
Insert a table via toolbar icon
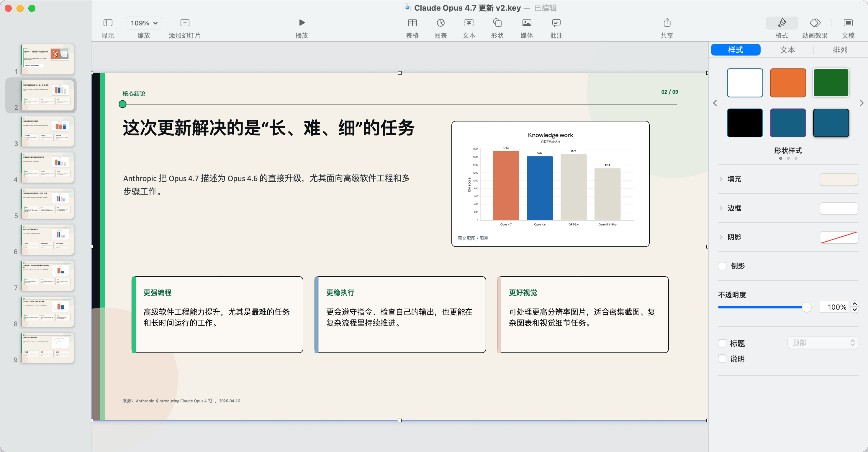pyautogui.click(x=412, y=22)
